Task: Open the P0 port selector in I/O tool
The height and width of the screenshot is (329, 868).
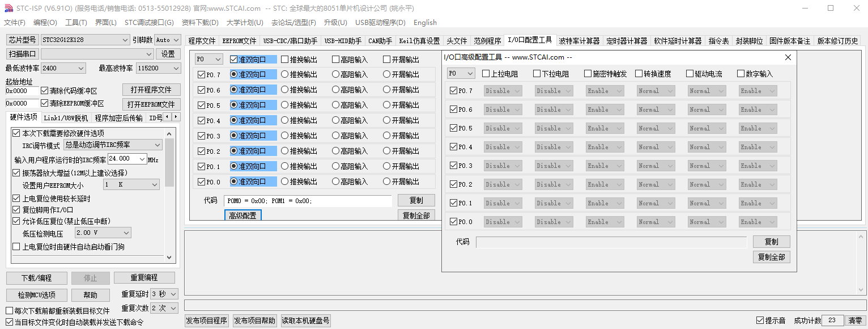Action: (x=209, y=59)
